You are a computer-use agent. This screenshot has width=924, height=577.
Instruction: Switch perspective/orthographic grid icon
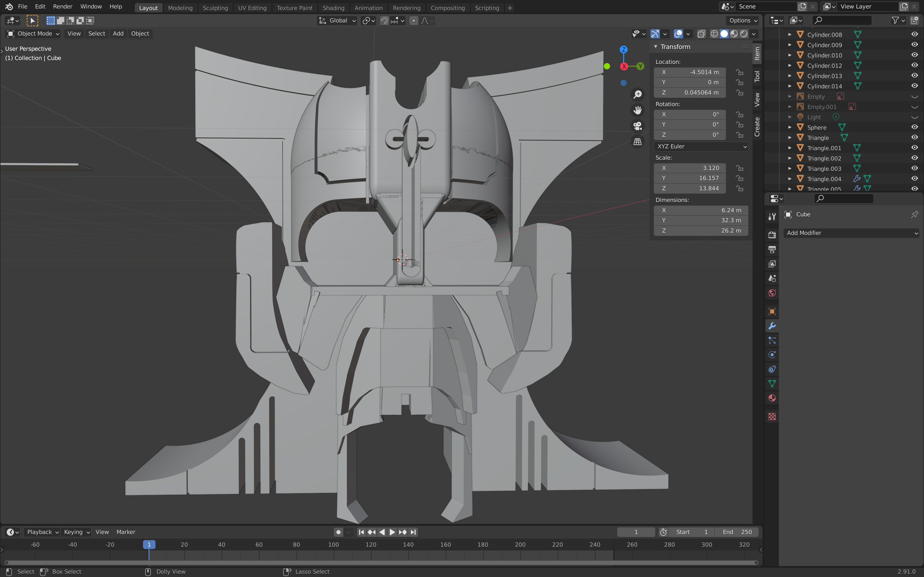coord(638,142)
